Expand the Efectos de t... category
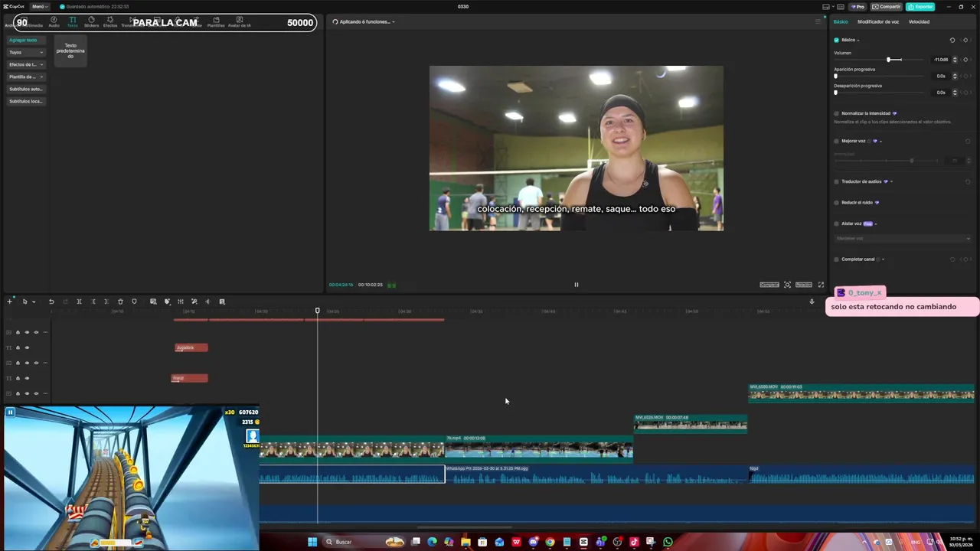 click(x=26, y=64)
